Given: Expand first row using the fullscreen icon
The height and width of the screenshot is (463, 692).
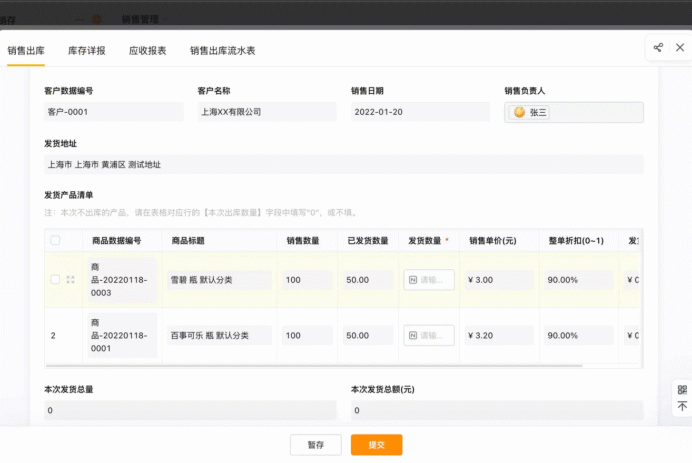Looking at the screenshot, I should pyautogui.click(x=71, y=279).
